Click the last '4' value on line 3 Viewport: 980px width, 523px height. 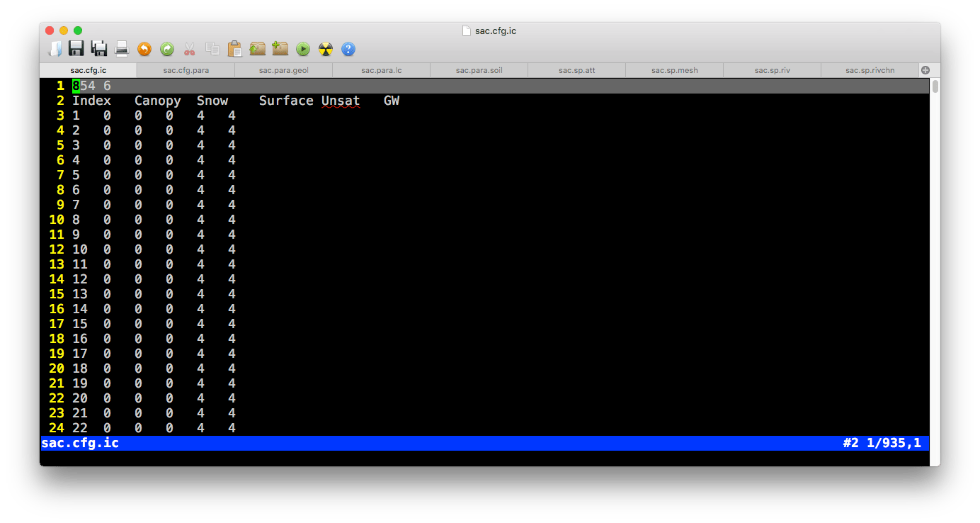pos(232,116)
